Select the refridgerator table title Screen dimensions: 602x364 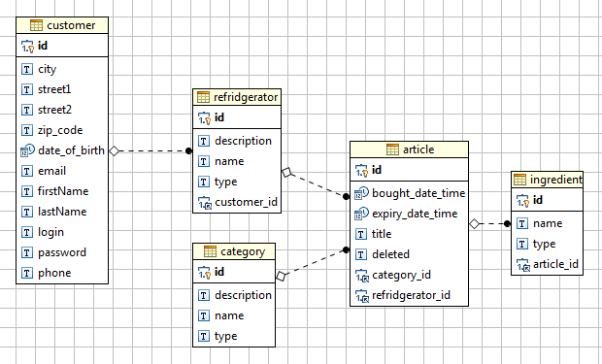point(246,97)
